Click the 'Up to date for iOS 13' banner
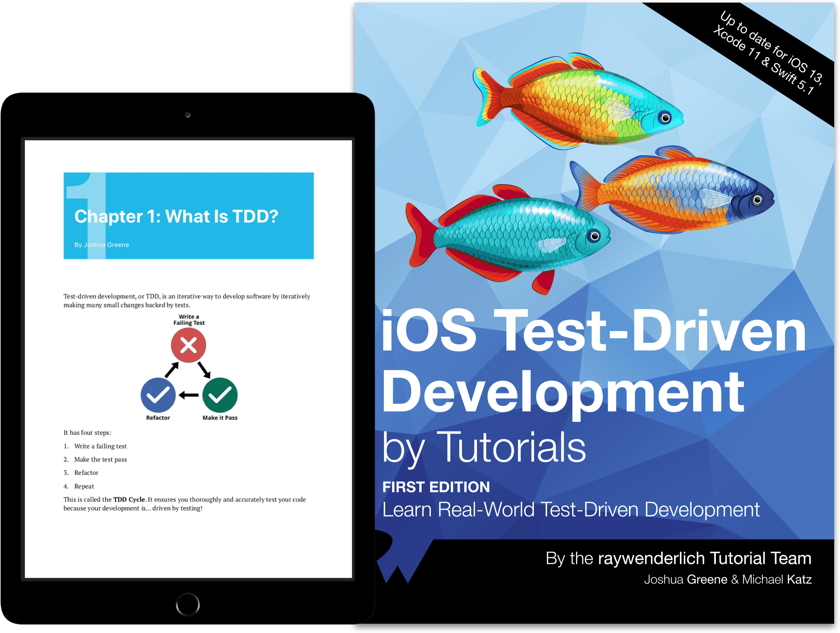 (768, 52)
